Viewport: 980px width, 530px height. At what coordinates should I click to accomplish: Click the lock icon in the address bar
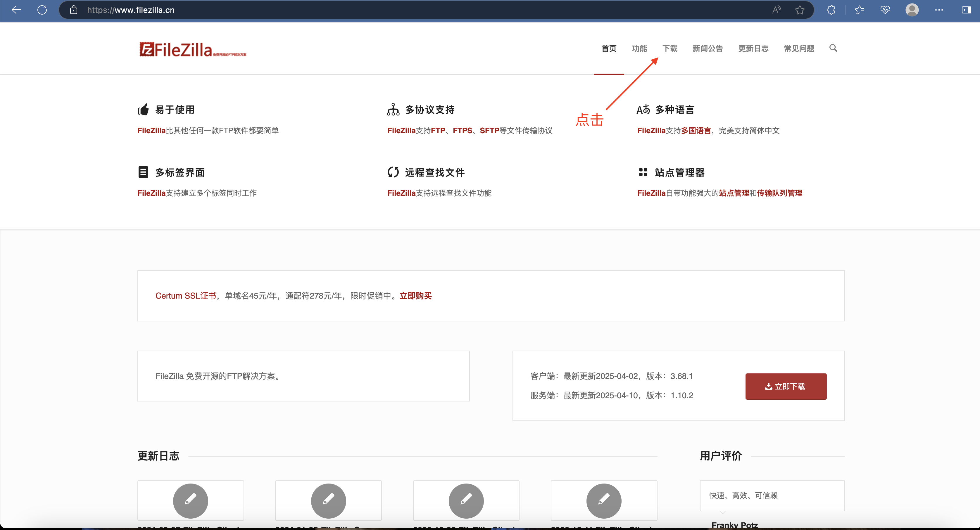click(x=73, y=10)
